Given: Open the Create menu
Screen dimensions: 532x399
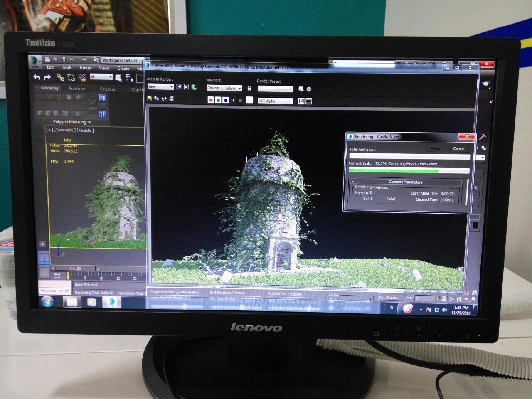Looking at the screenshot, I should coord(123,69).
